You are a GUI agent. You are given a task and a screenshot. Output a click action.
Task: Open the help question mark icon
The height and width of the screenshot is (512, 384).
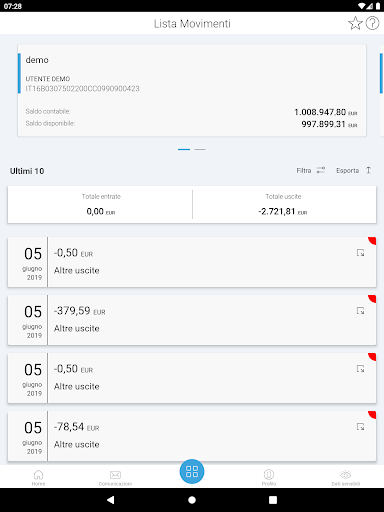pos(372,23)
